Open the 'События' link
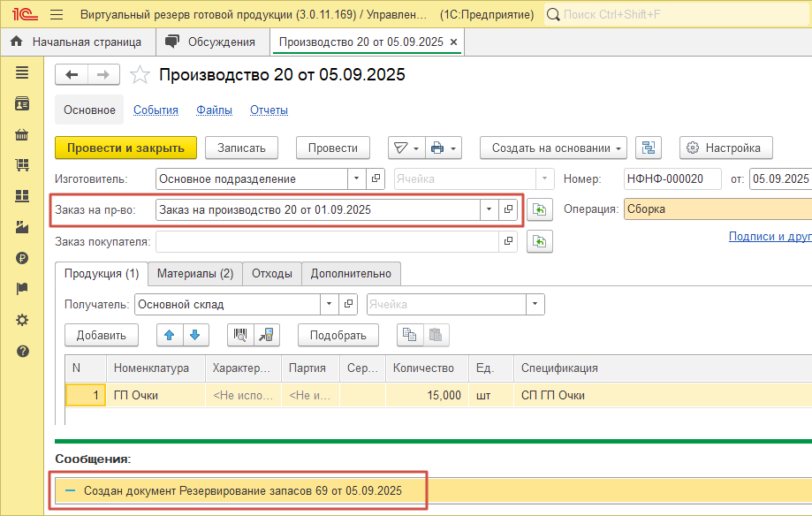Viewport: 812px width, 516px height. pyautogui.click(x=156, y=110)
